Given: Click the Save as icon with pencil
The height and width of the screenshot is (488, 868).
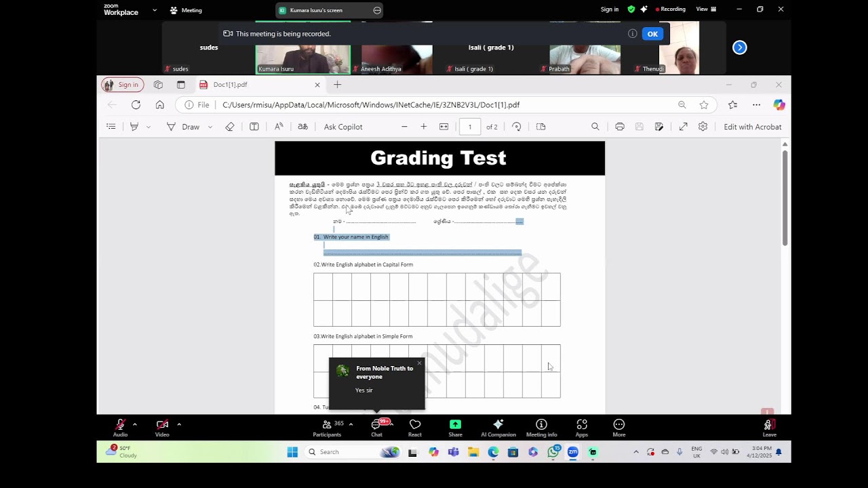Looking at the screenshot, I should [659, 127].
